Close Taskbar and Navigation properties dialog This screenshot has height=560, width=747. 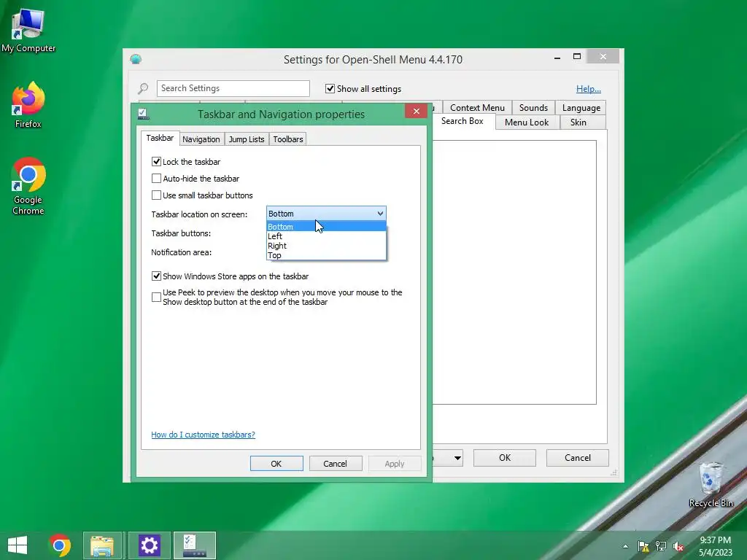[x=417, y=112]
